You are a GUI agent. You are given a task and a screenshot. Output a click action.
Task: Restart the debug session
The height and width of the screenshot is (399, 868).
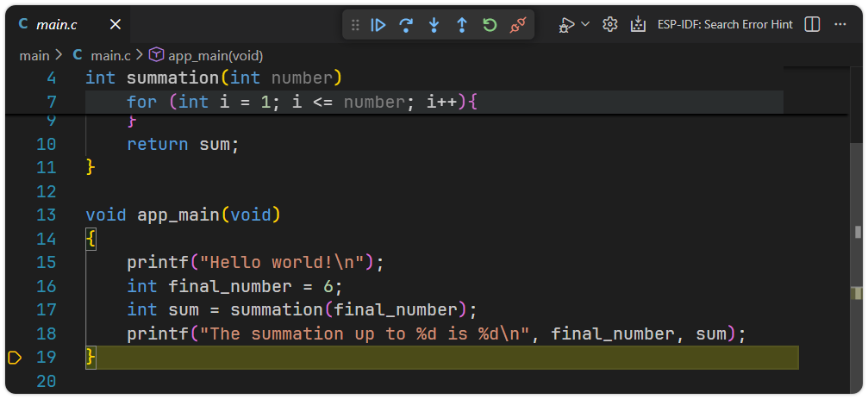[490, 25]
